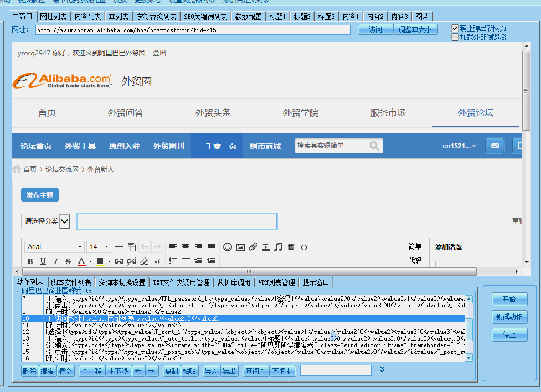This screenshot has width=541, height=392.
Task: Open the VPN列表管理 tab
Action: coord(276,282)
